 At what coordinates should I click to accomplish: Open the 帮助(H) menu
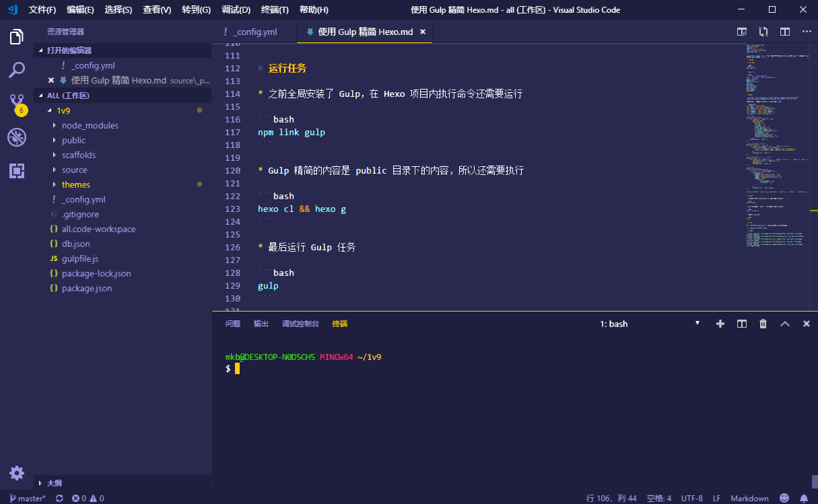tap(314, 10)
